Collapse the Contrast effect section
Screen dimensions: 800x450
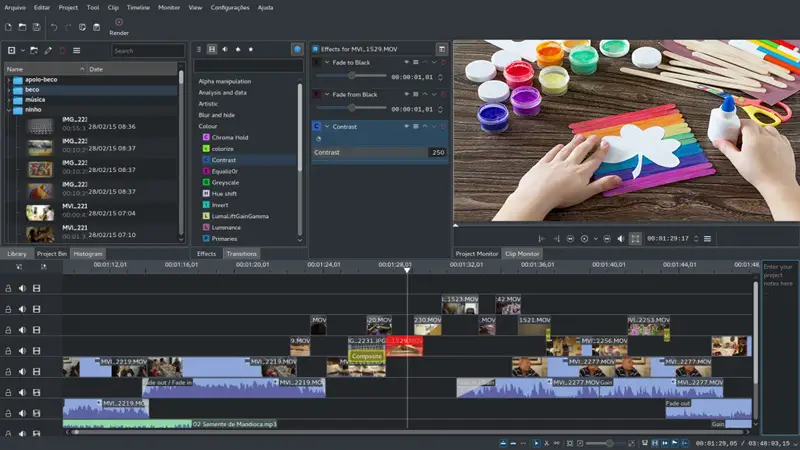pyautogui.click(x=326, y=127)
